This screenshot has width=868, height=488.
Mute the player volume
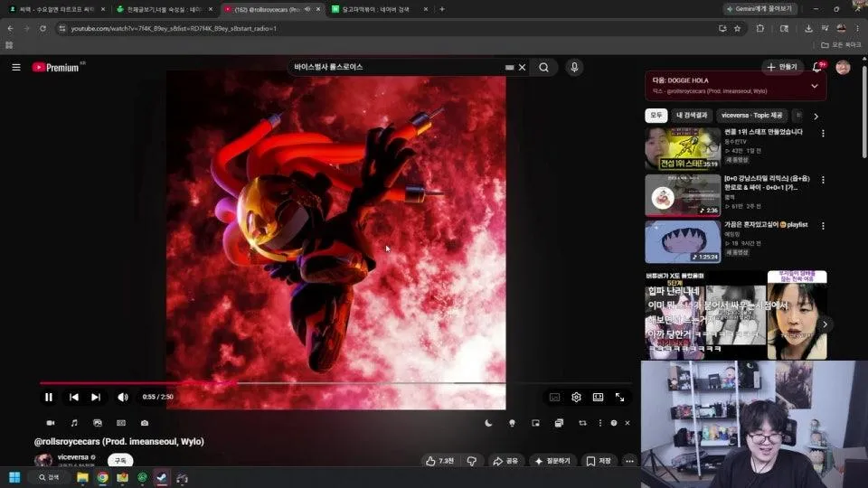point(122,397)
